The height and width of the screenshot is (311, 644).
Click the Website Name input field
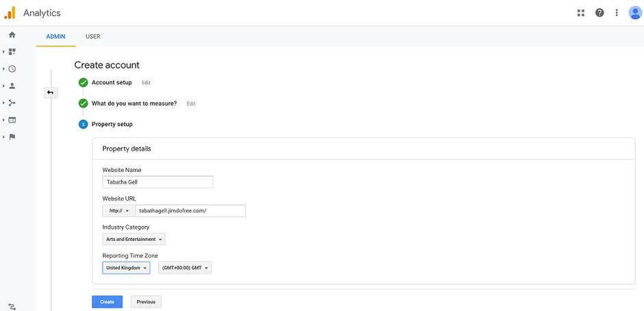coord(158,182)
